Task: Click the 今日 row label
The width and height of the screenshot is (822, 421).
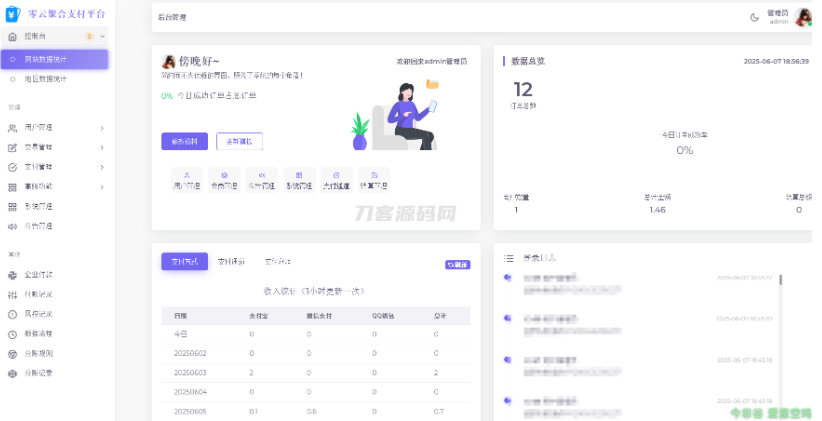Action: coord(181,334)
